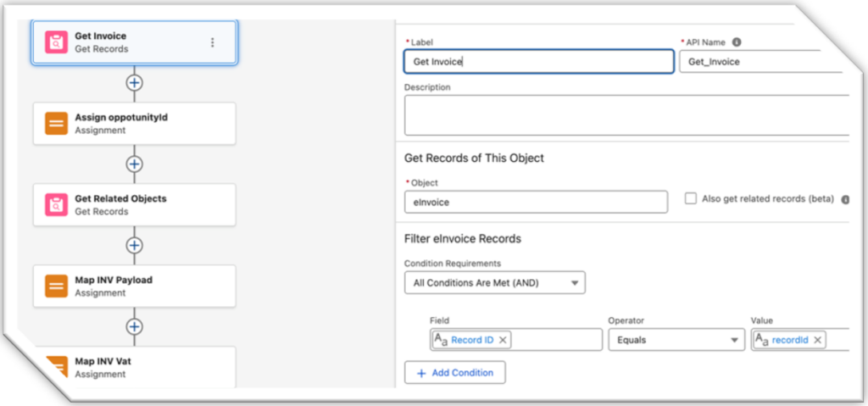This screenshot has height=406, width=868.
Task: Click the orange Assign oppotunityId assignment icon
Action: [x=56, y=124]
